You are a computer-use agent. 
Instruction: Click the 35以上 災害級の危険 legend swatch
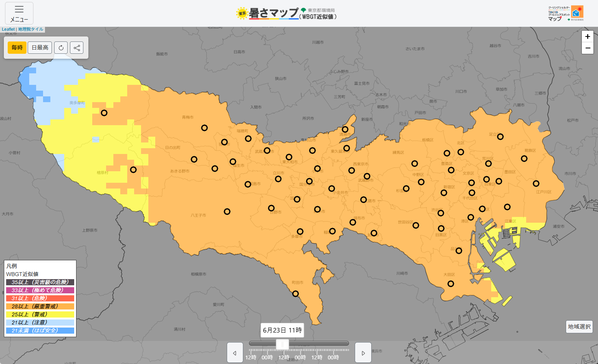40,282
